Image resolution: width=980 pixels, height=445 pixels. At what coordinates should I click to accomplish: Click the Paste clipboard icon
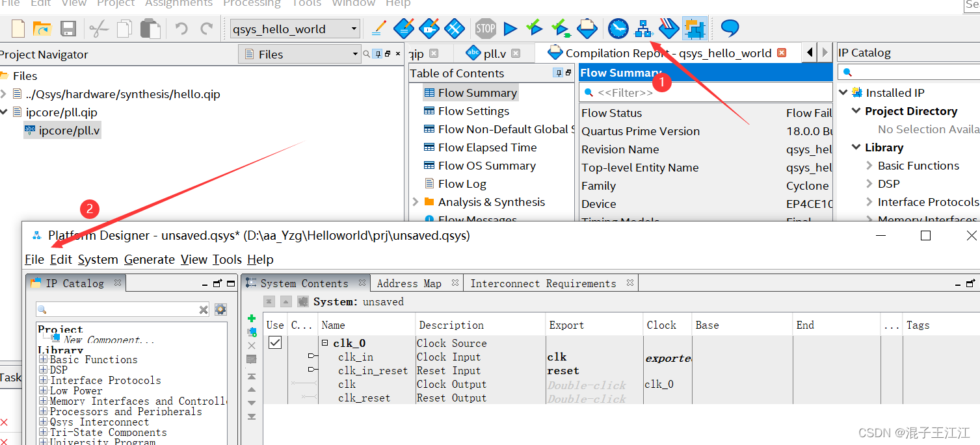pyautogui.click(x=150, y=29)
